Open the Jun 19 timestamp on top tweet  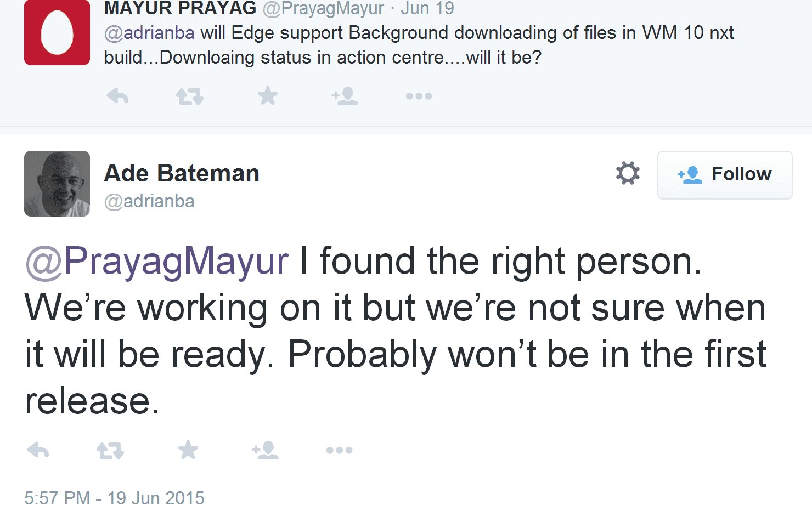coord(427,9)
